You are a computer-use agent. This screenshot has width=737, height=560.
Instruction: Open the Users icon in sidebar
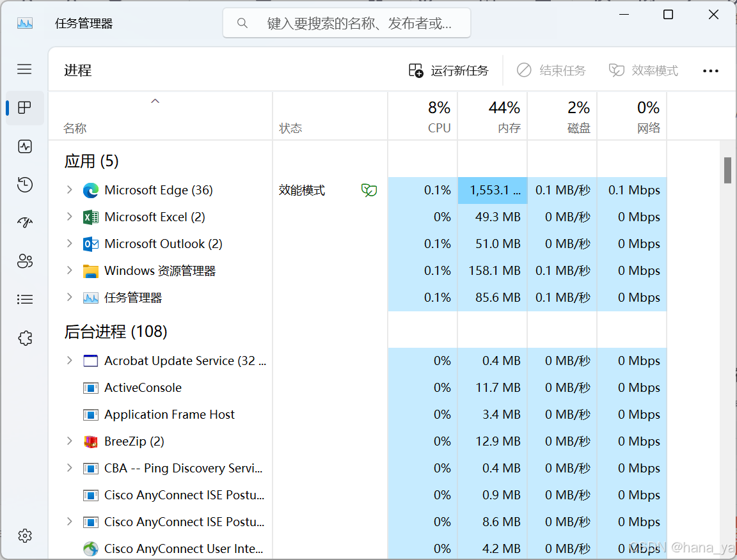coord(24,261)
